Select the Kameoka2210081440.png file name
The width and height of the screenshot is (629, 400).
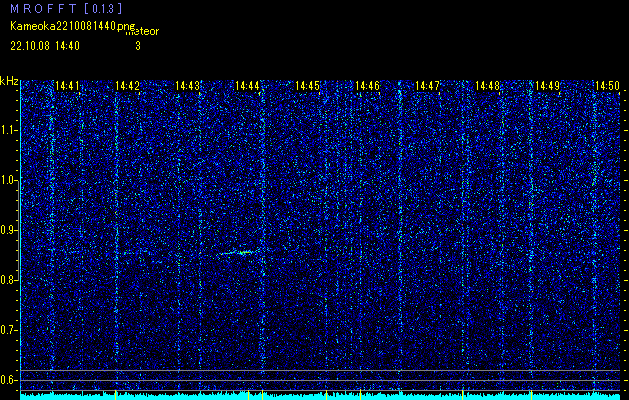[x=73, y=26]
